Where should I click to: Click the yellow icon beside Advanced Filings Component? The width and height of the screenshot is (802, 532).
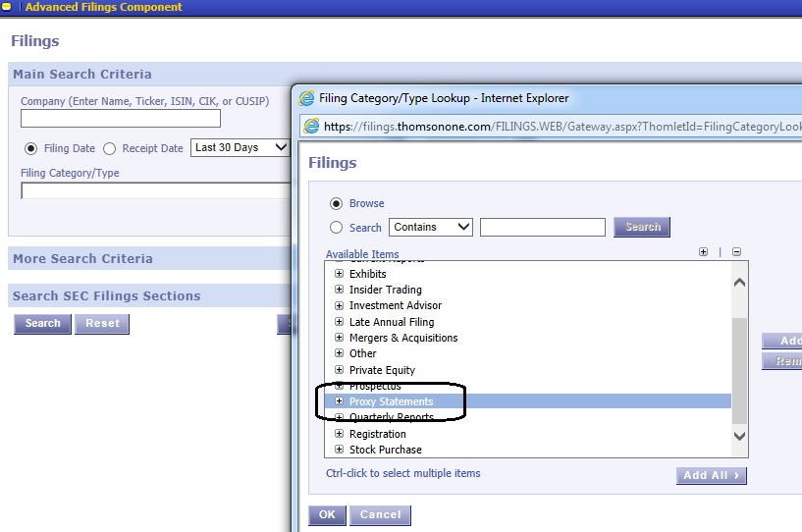pyautogui.click(x=7, y=7)
